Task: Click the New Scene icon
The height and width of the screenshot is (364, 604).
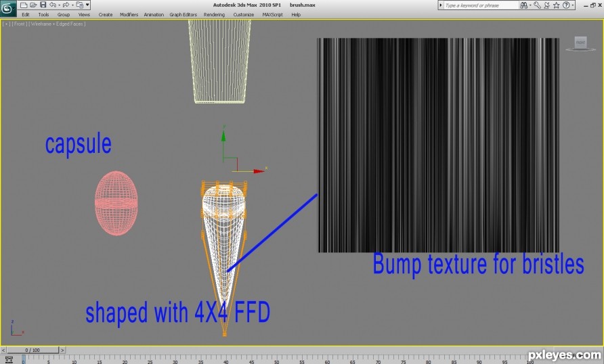Action: pos(24,5)
